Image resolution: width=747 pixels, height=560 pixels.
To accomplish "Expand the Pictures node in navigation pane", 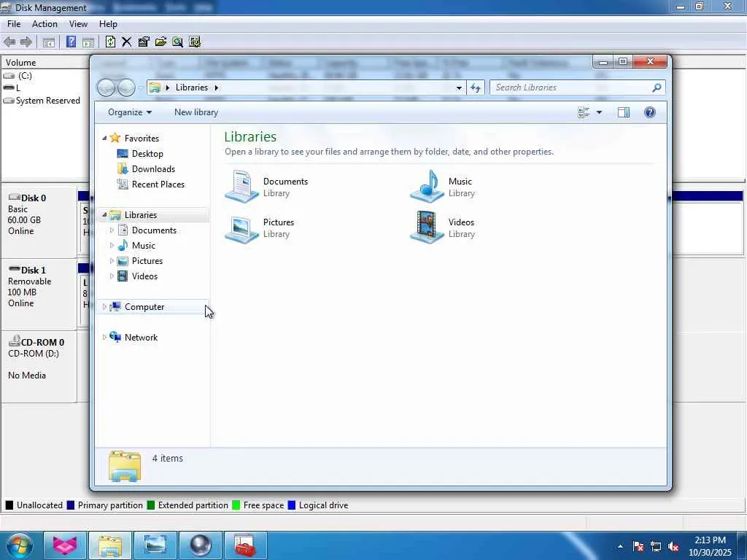I will [112, 261].
